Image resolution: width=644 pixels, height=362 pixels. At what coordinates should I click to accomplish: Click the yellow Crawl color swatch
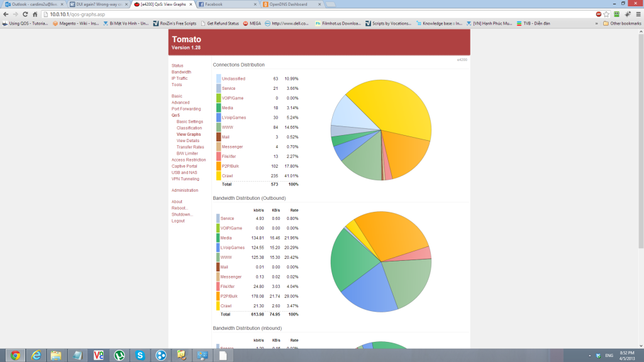[x=218, y=176]
